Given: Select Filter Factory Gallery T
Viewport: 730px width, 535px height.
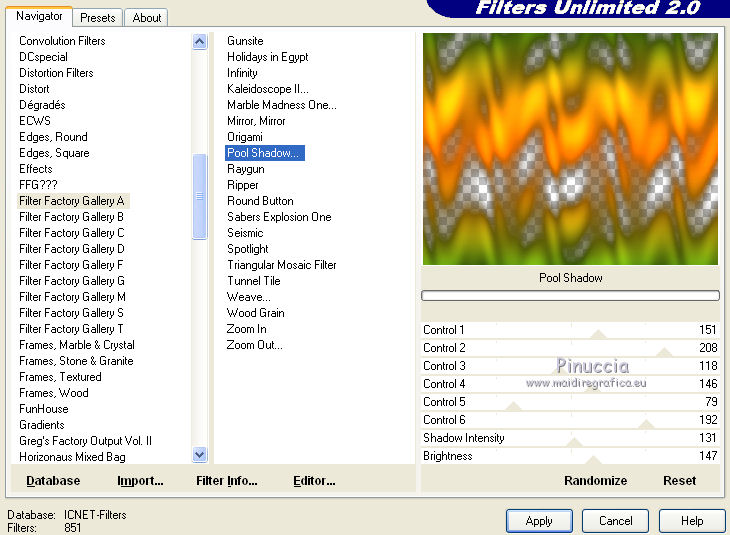Looking at the screenshot, I should [71, 329].
